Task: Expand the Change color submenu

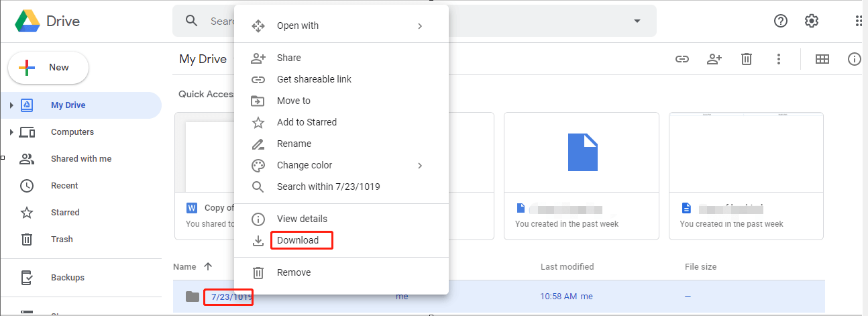Action: [x=420, y=165]
